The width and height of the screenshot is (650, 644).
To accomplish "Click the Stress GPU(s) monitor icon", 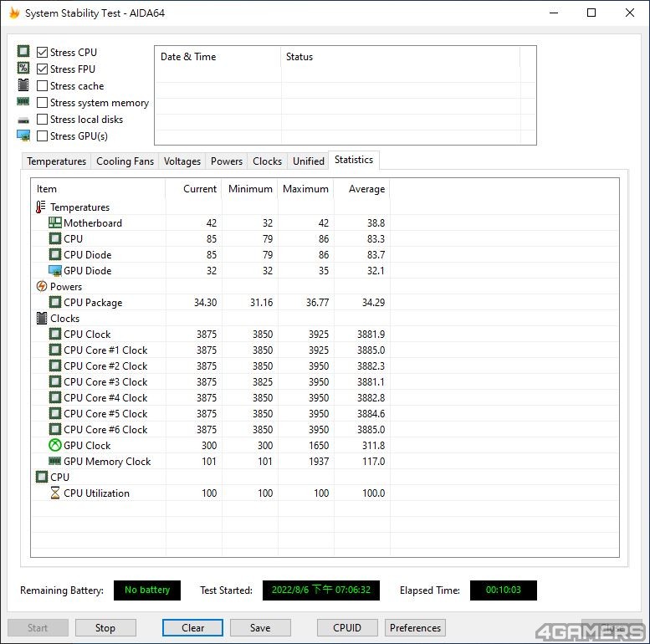I will [23, 135].
